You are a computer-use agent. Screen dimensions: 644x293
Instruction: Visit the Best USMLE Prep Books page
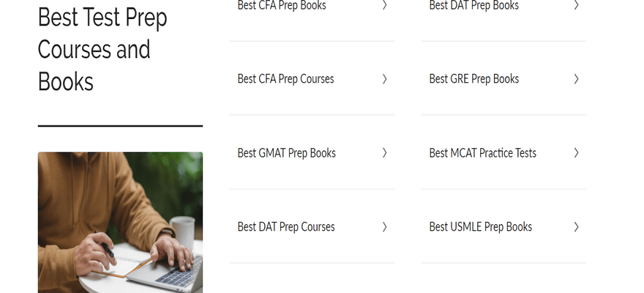[480, 227]
